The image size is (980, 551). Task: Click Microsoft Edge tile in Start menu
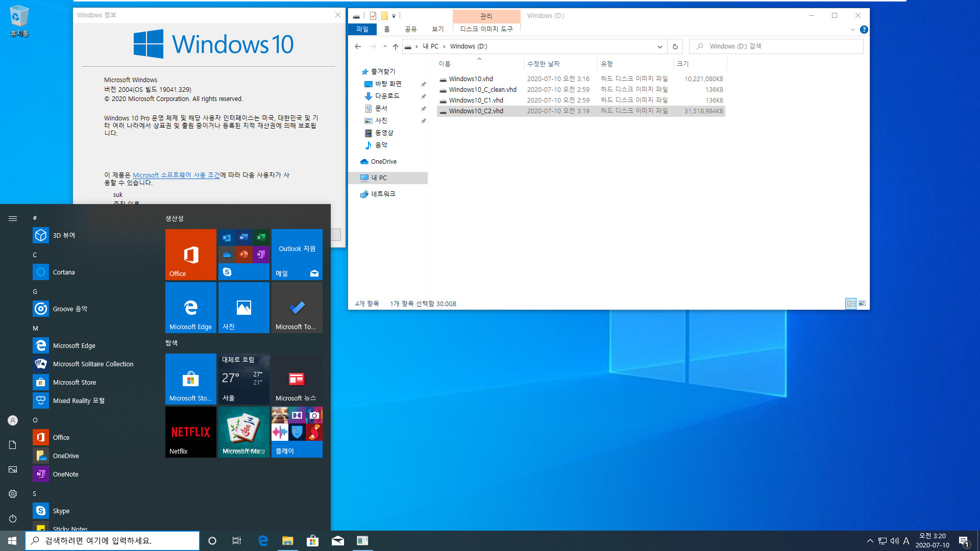[190, 308]
